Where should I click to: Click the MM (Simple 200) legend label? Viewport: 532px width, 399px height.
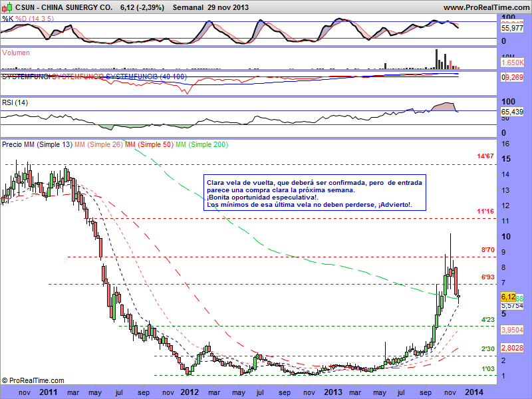[202, 144]
